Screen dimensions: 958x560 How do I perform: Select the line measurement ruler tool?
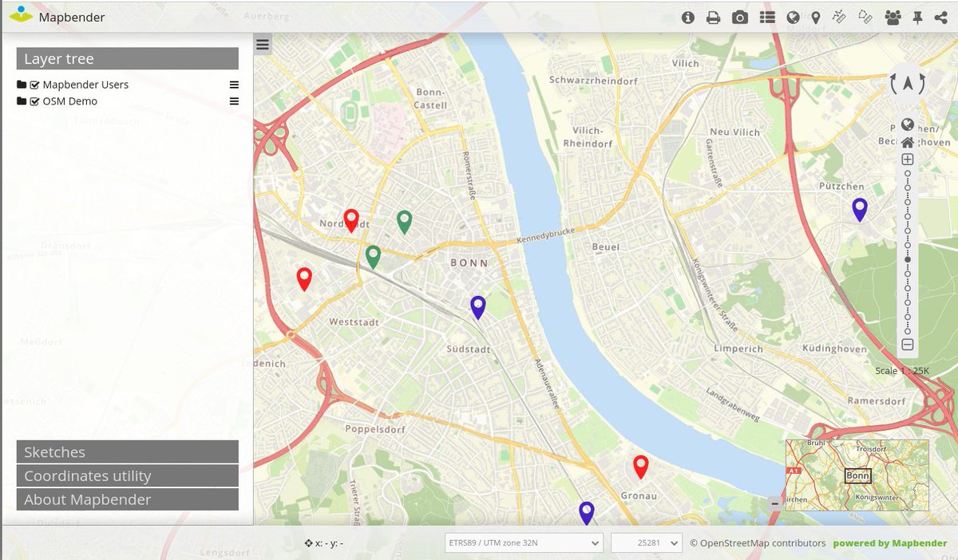pos(838,17)
